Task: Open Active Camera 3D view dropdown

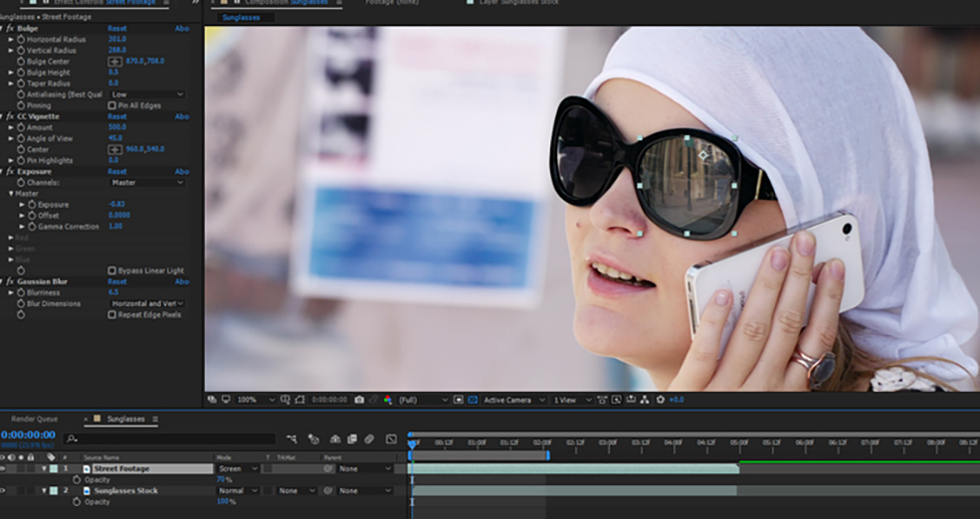Action: pos(514,400)
